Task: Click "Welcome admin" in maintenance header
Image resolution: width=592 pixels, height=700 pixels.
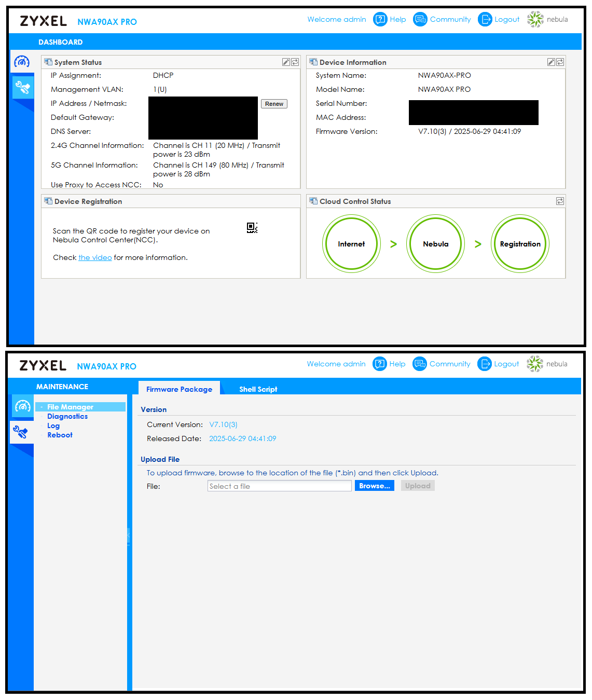Action: pyautogui.click(x=336, y=364)
